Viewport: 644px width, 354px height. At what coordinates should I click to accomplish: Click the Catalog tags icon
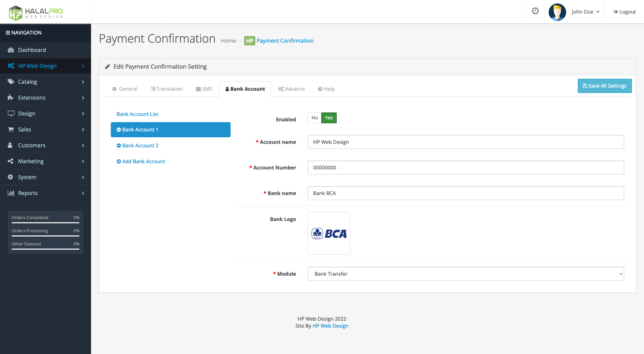[11, 82]
